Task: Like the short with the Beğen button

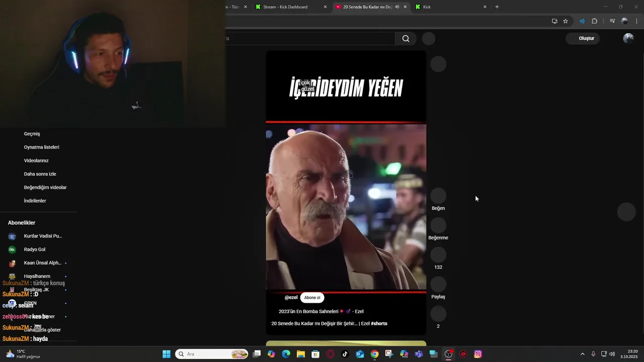Action: pyautogui.click(x=438, y=196)
